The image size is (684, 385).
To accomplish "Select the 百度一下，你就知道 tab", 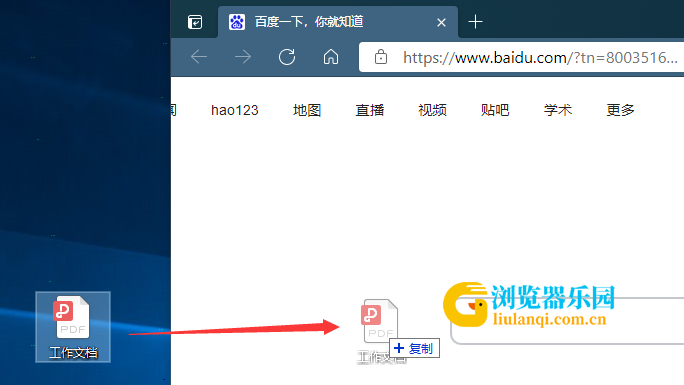I will pos(338,22).
